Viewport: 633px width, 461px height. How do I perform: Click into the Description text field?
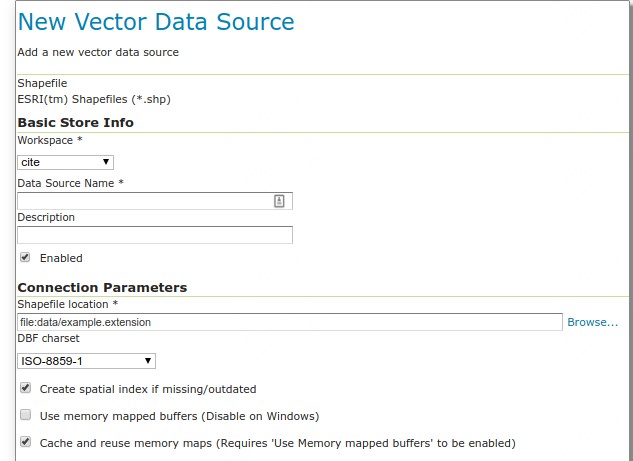pos(155,235)
